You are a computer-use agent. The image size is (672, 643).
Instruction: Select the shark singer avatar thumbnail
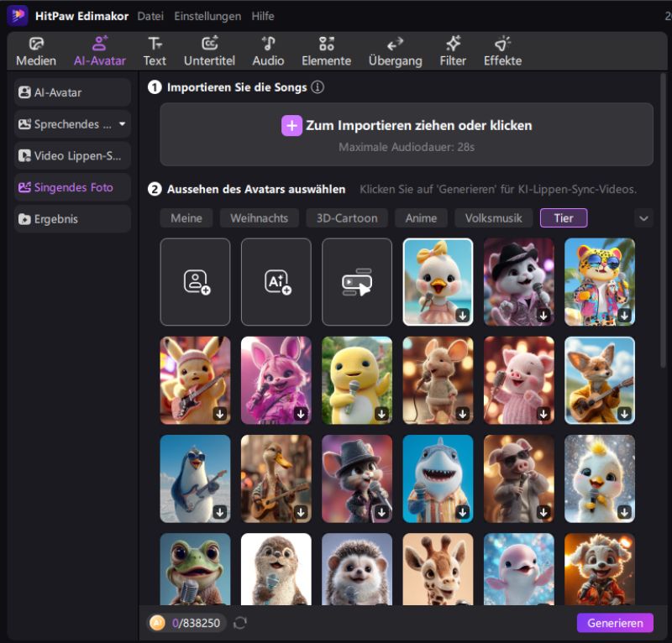pos(438,478)
